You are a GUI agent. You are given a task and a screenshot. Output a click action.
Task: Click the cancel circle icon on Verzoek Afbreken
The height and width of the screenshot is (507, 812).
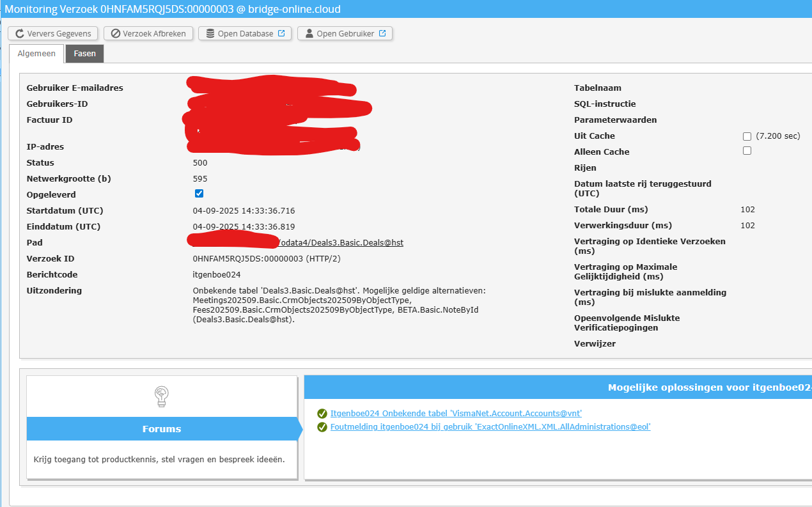[x=116, y=34]
